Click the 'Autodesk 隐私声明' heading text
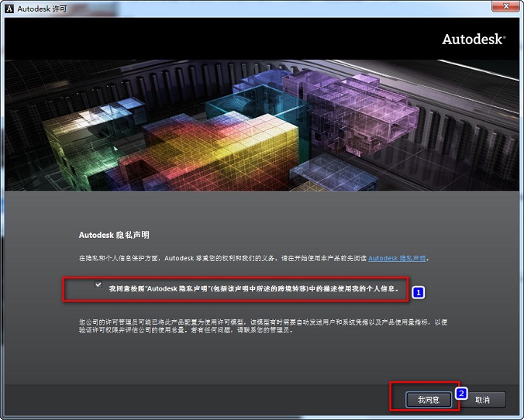524x420 pixels. pyautogui.click(x=114, y=235)
